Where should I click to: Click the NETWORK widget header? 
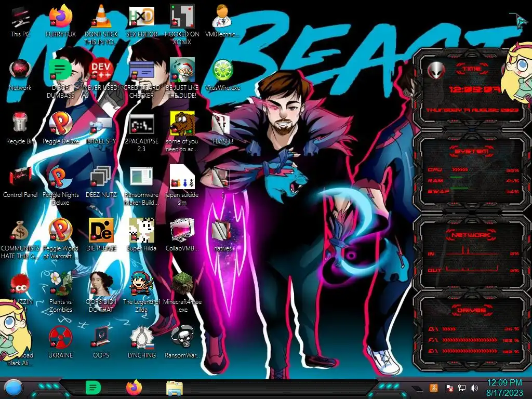point(471,235)
